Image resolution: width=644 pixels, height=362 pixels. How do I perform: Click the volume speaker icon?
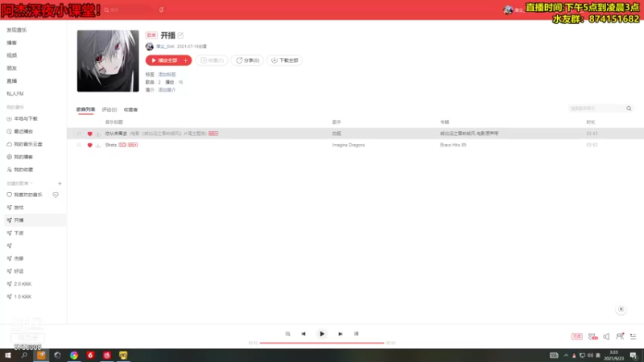click(x=606, y=336)
